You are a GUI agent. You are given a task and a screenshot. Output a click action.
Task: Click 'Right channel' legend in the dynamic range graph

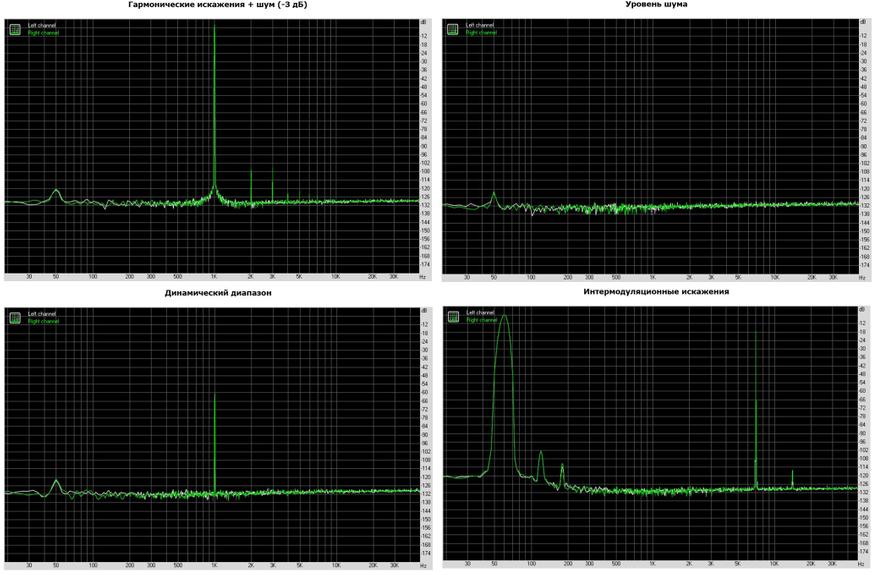44,321
